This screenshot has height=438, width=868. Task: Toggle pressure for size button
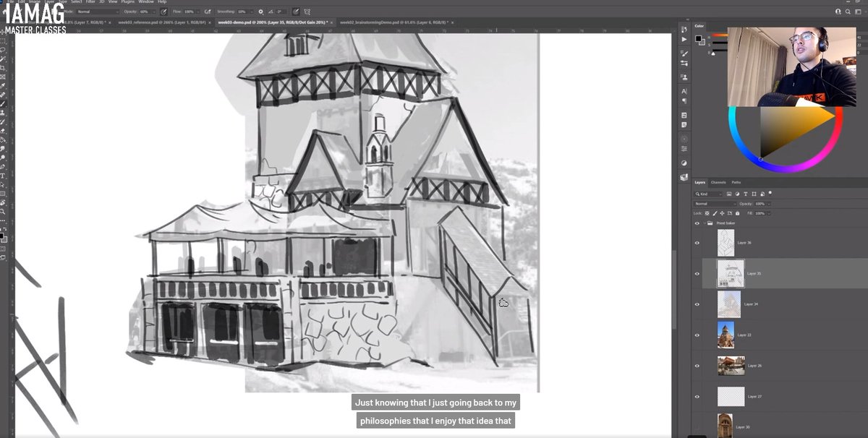point(296,12)
